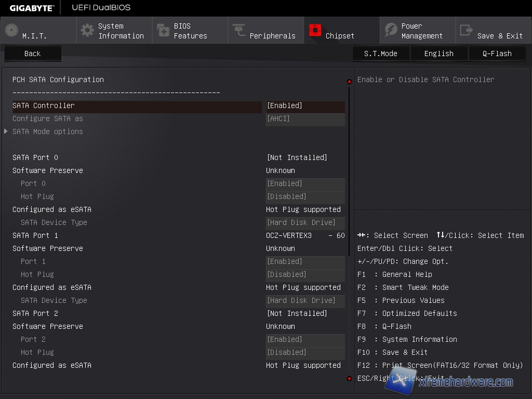Click the BIOS Features chip icon
Viewport: 532px width, 399px height.
coord(163,31)
